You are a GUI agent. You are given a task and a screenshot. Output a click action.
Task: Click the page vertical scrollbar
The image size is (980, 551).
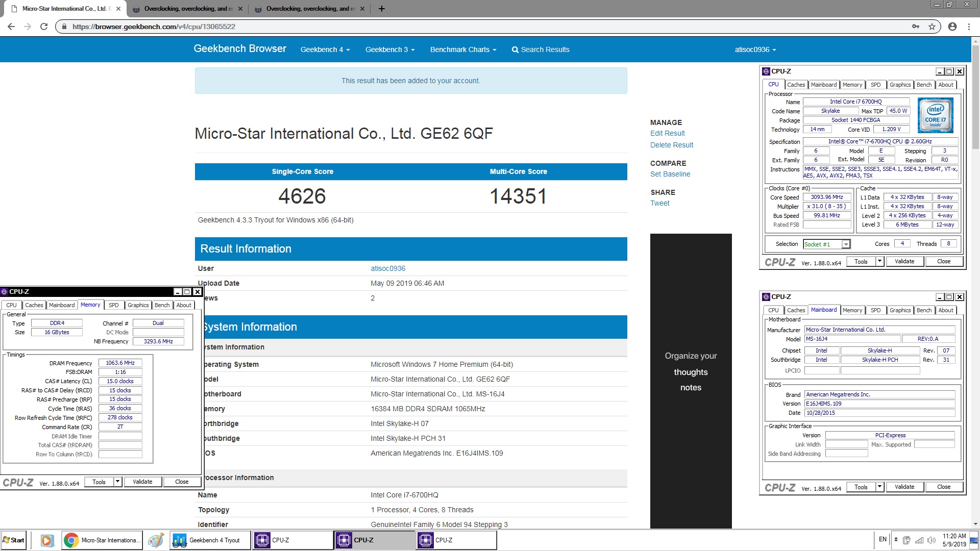coord(975,97)
